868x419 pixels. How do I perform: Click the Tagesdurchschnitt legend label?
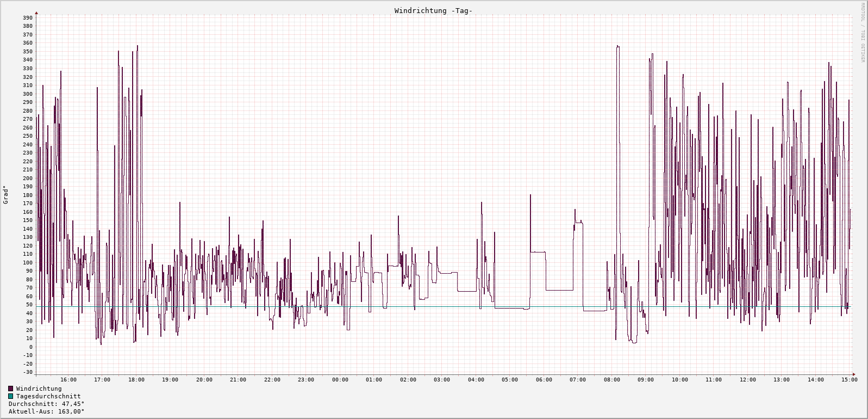coord(48,396)
